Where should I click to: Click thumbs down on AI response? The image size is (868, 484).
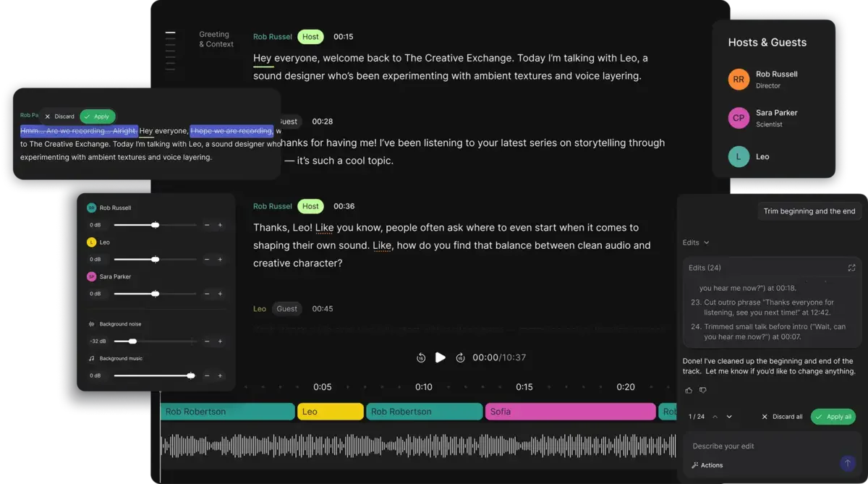click(x=702, y=391)
